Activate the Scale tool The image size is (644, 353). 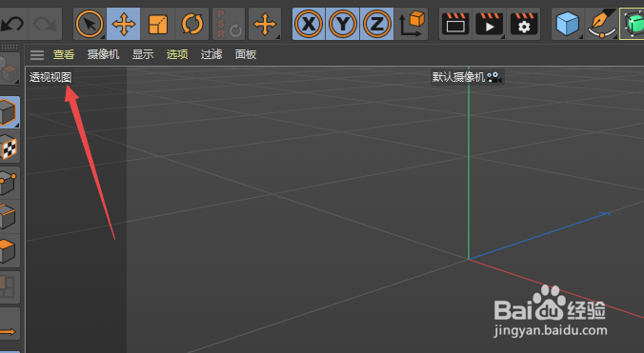click(x=158, y=24)
